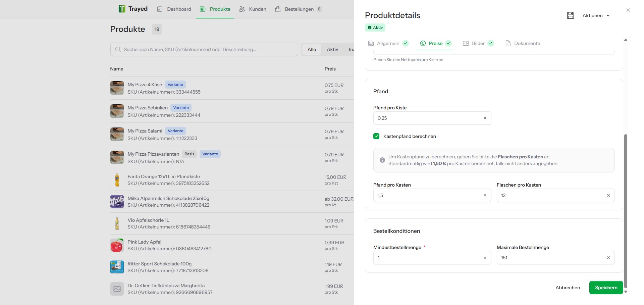Viewport: 644px width, 305px height.
Task: Disable the Kastenpfand berechnen checkbox
Action: click(376, 136)
